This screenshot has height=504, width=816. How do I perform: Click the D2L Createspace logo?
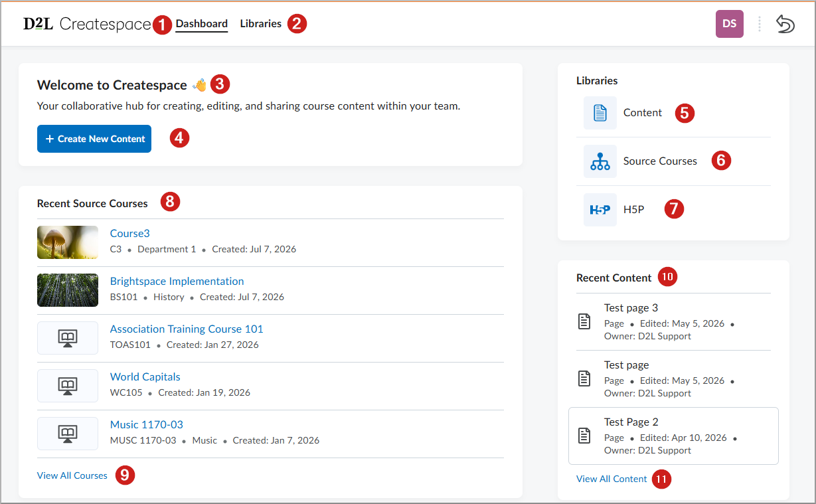87,24
